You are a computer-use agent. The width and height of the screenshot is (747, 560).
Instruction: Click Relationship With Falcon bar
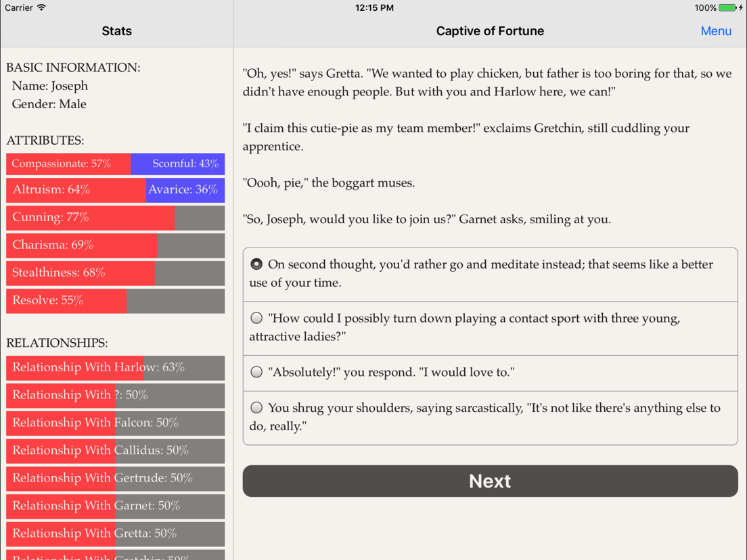115,423
